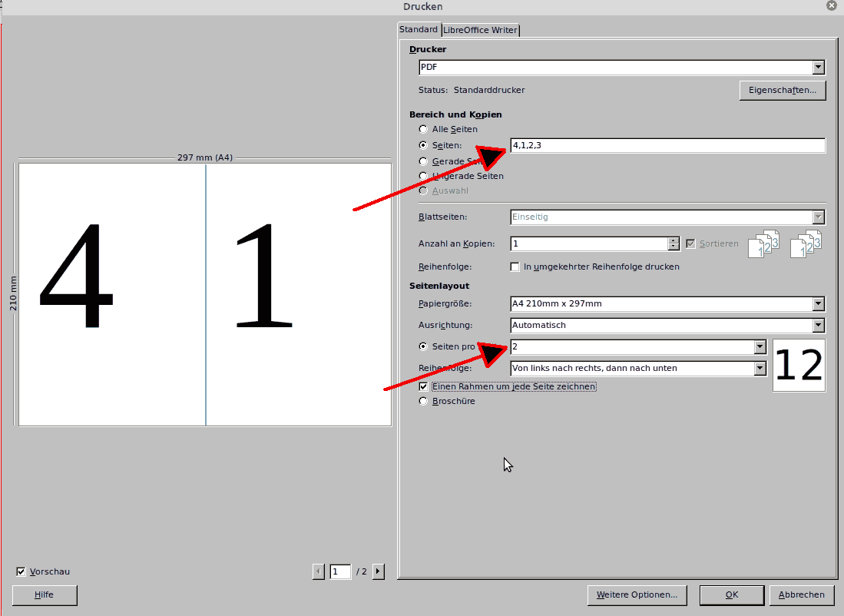The width and height of the screenshot is (844, 616).
Task: Select Ungerade Seiten printing
Action: click(423, 176)
